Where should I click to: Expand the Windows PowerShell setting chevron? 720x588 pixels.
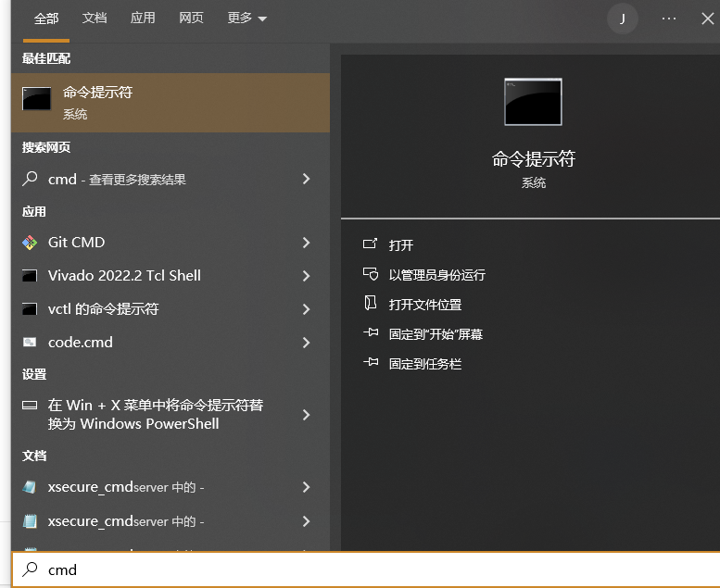point(307,415)
